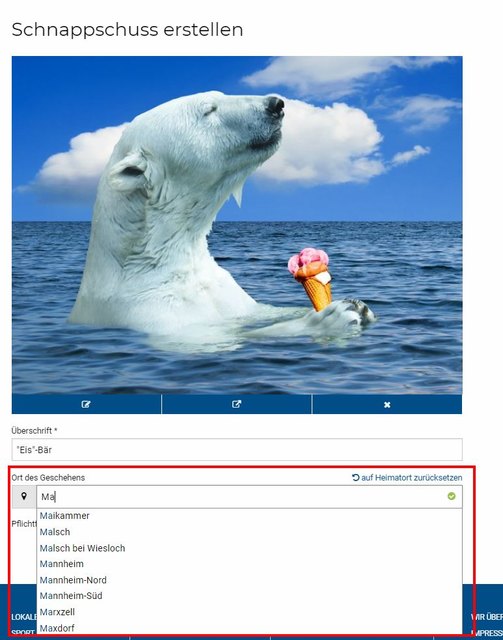
Task: Open image in external view icon
Action: point(236,404)
